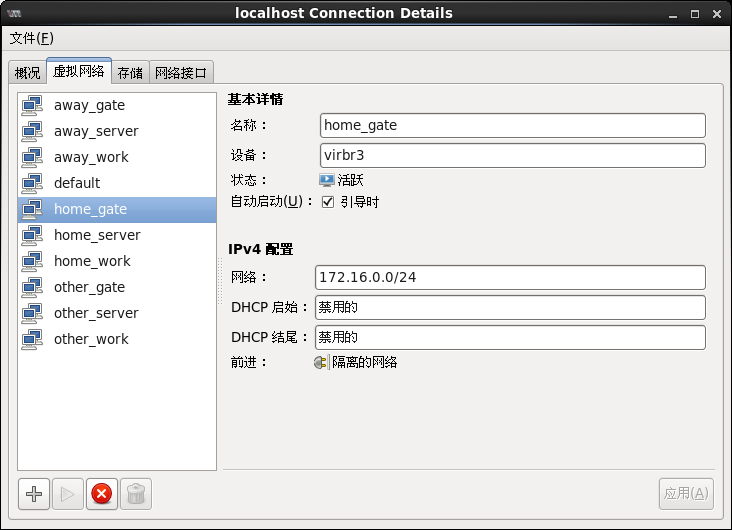
Task: Click the network icon beside away_gate
Action: pos(32,105)
